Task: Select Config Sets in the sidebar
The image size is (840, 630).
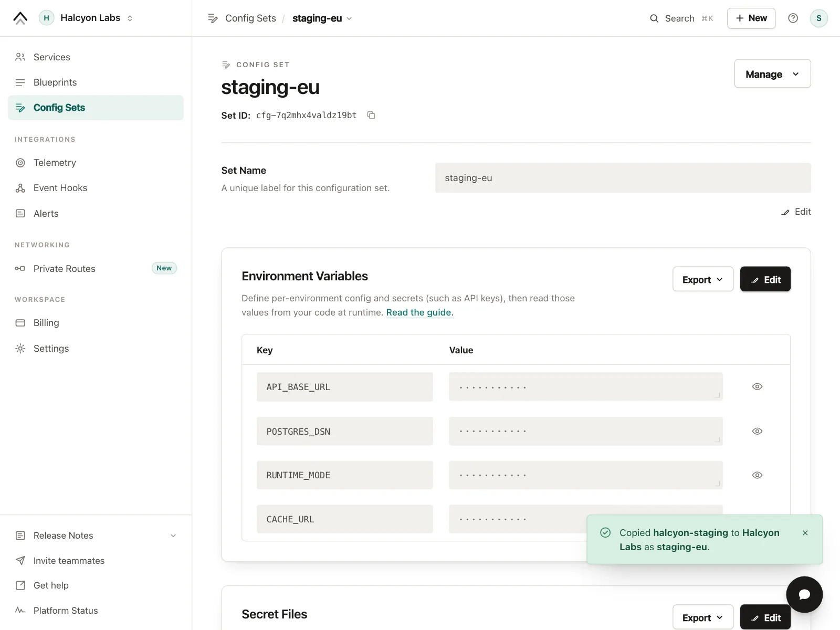Action: (96, 108)
